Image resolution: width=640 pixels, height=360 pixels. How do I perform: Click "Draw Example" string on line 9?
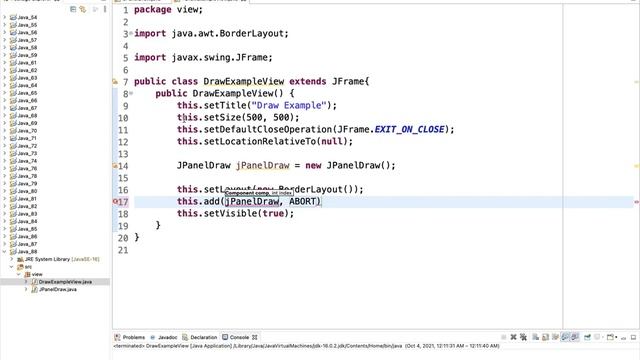289,105
